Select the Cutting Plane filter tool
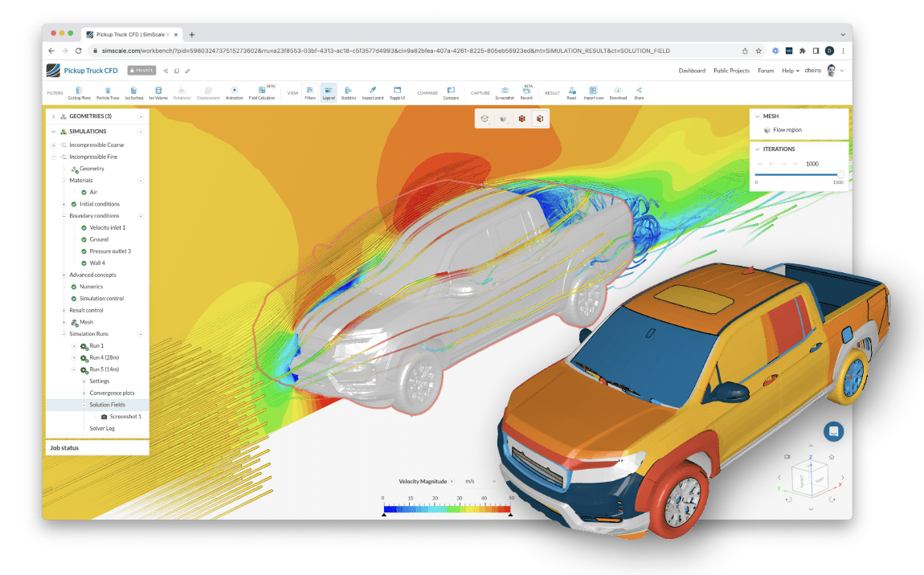The height and width of the screenshot is (575, 924). (x=79, y=92)
